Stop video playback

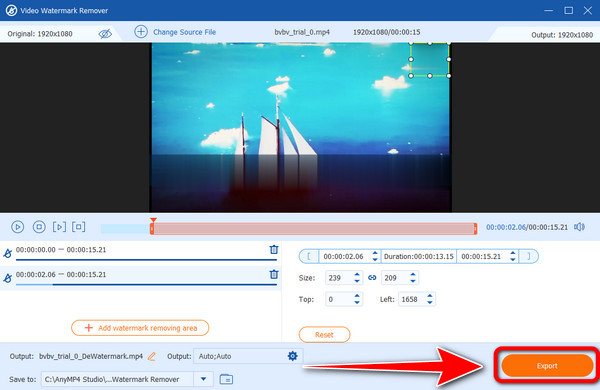click(39, 227)
